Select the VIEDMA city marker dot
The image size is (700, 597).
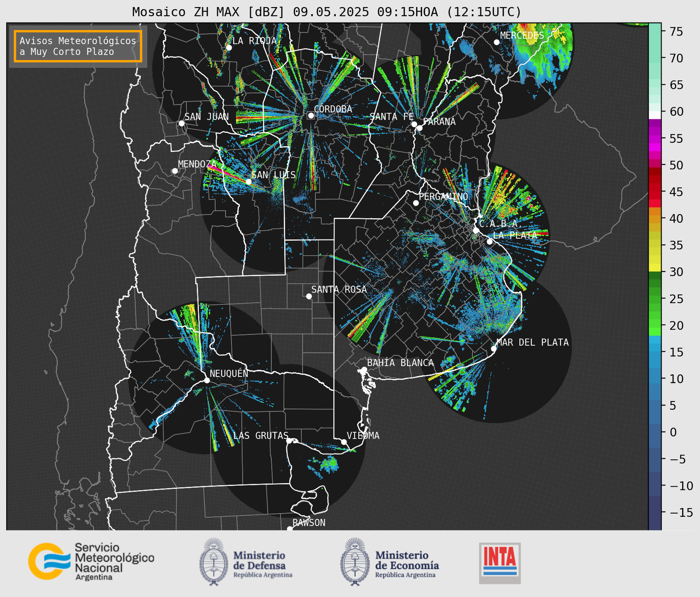click(344, 442)
